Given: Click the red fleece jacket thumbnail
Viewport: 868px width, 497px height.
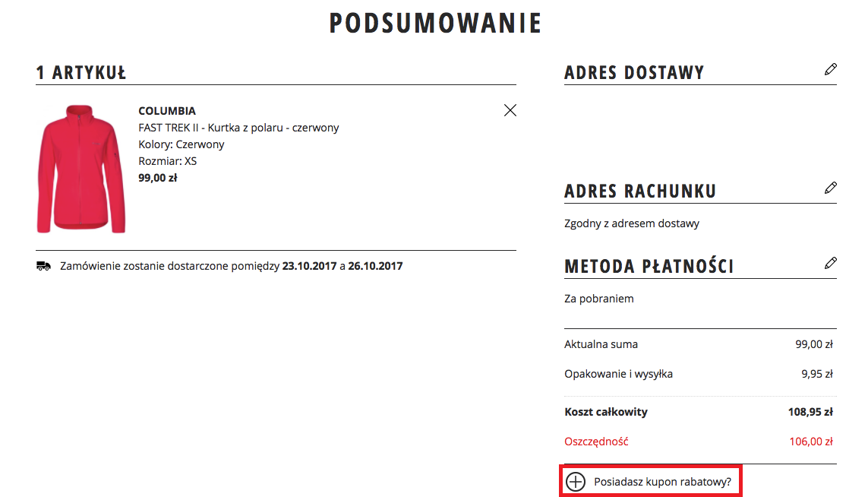Looking at the screenshot, I should pyautogui.click(x=80, y=168).
